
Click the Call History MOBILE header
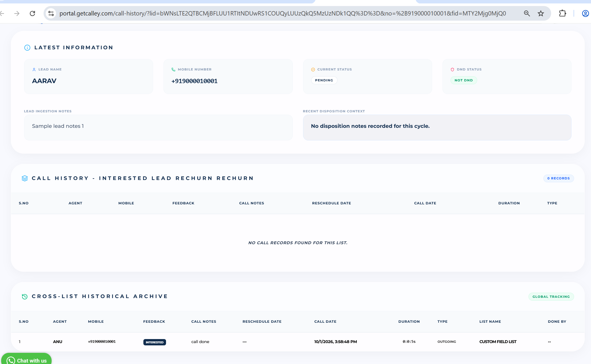click(126, 203)
